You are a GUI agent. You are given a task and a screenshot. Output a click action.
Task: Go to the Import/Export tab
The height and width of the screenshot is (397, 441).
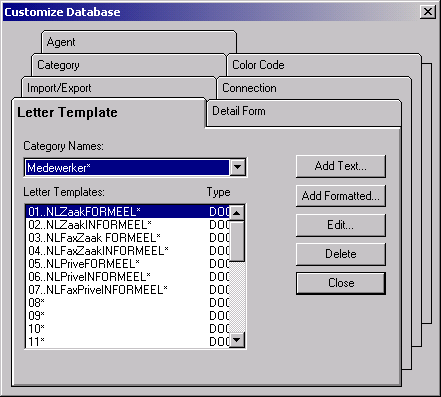click(x=119, y=88)
